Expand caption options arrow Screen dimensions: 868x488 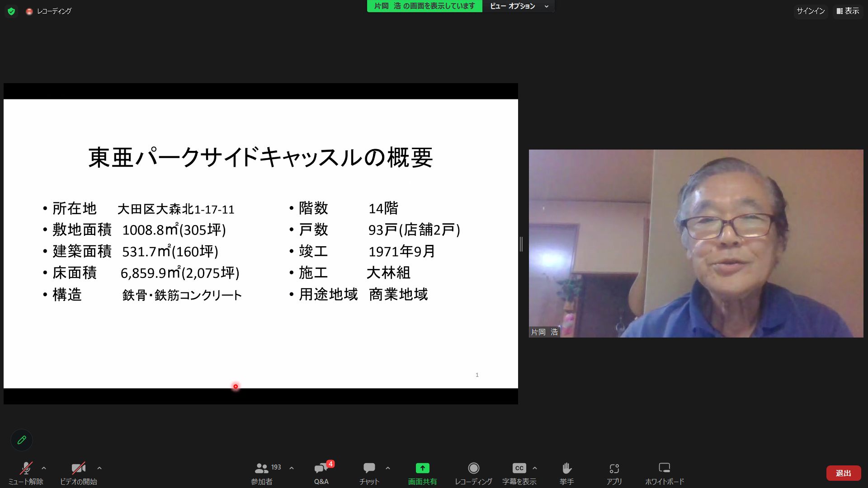pos(535,468)
